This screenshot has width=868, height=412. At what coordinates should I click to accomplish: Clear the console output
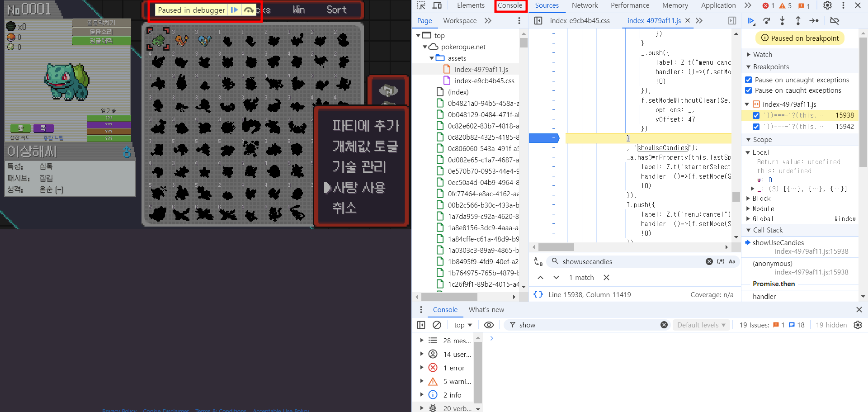tap(437, 325)
